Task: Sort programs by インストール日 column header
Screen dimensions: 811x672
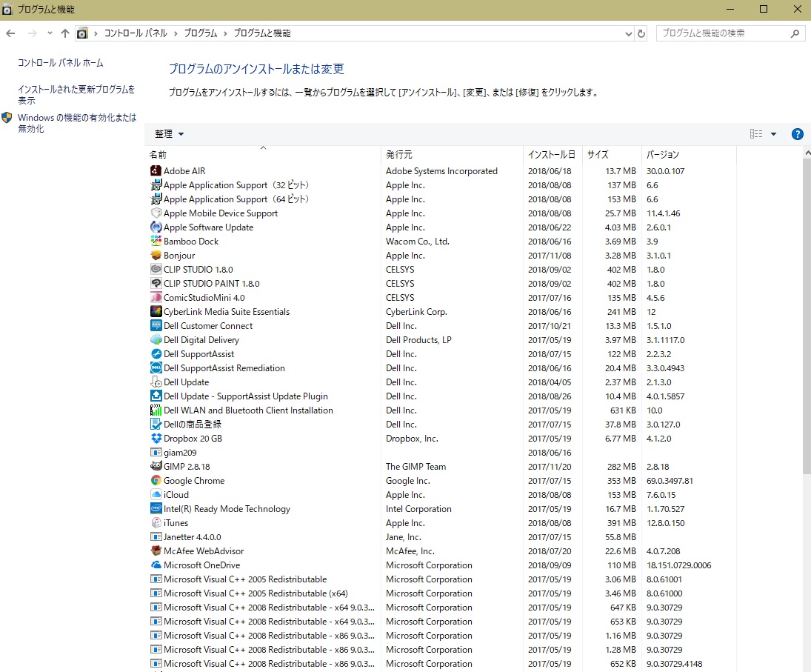Action: (551, 155)
